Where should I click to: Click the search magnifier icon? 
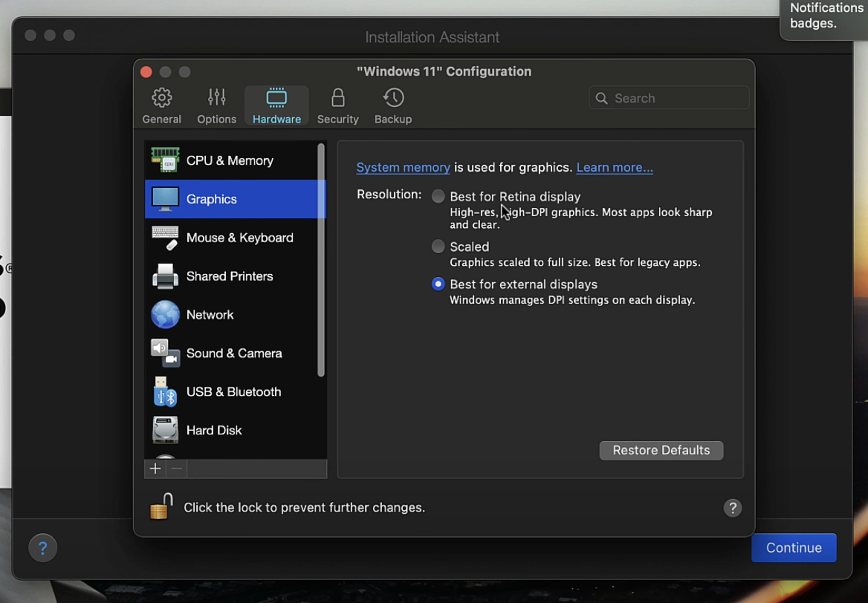point(602,99)
